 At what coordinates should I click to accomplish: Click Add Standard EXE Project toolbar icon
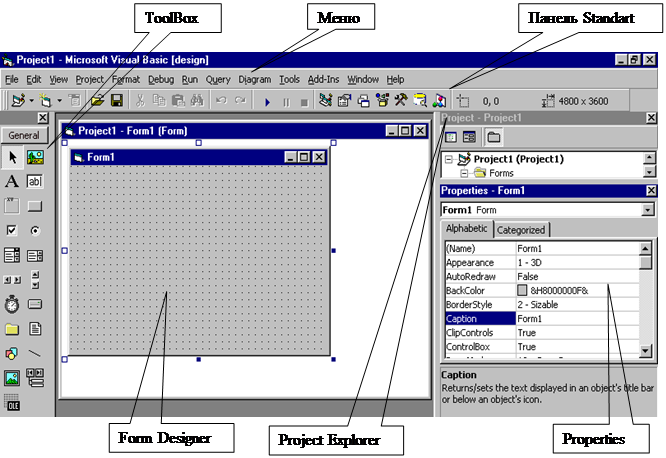tap(19, 101)
